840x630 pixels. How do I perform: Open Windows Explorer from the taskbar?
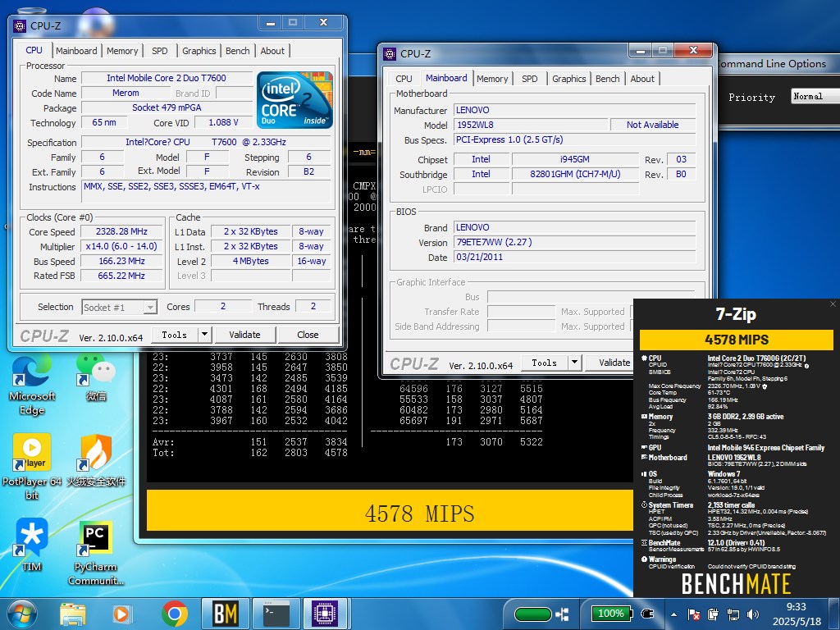pyautogui.click(x=73, y=614)
